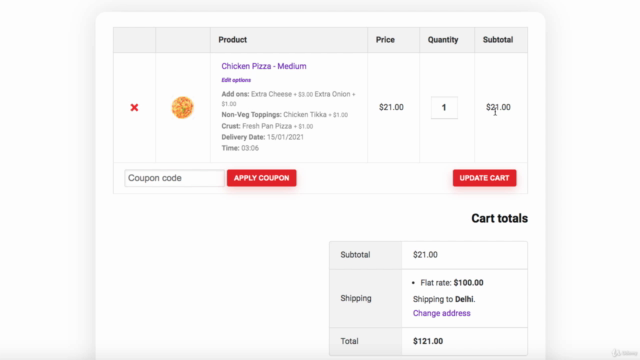This screenshot has height=360, width=640.
Task: Click the Shipping label in Cart totals
Action: pyautogui.click(x=356, y=298)
